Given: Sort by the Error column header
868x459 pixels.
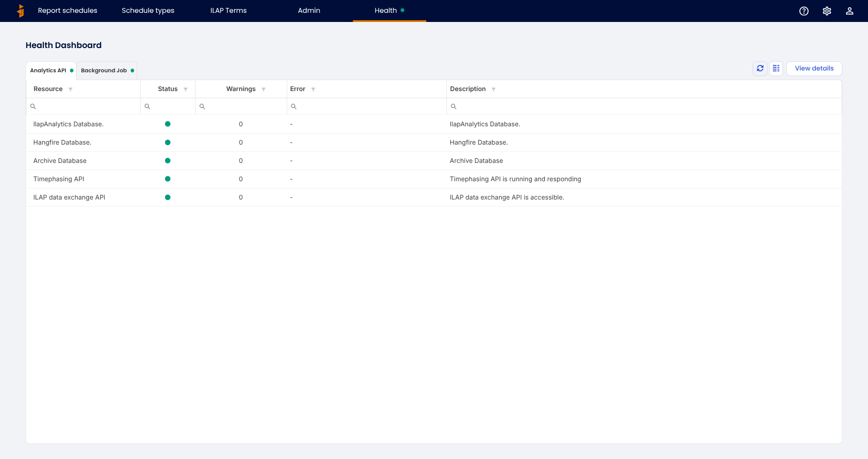Looking at the screenshot, I should coord(298,89).
